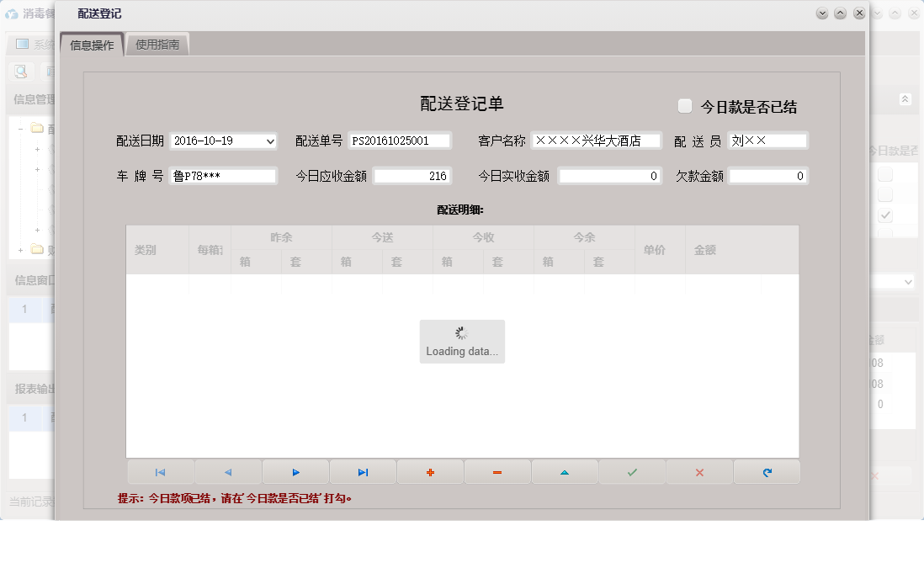
Task: Click the red X cancel icon
Action: [x=699, y=471]
